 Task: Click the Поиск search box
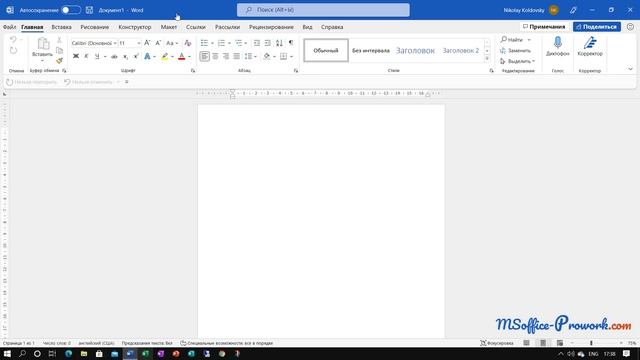click(323, 10)
